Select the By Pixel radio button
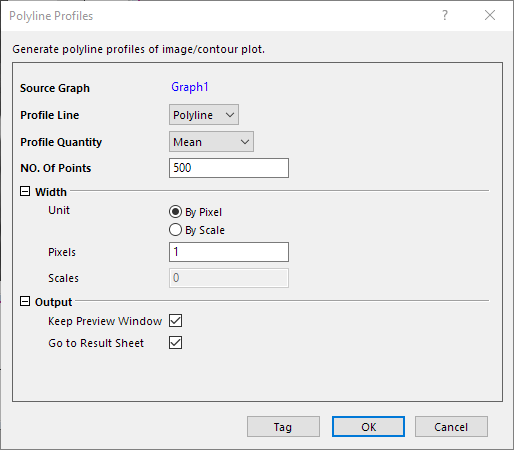 tap(175, 212)
